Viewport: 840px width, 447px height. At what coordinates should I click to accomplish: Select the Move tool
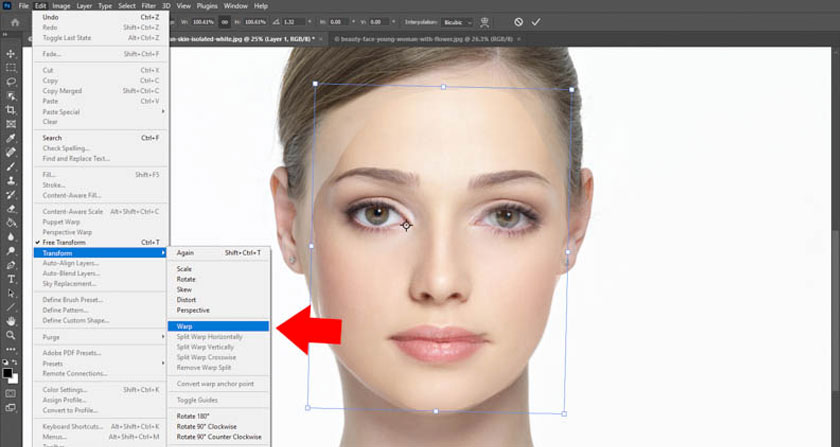pos(11,53)
